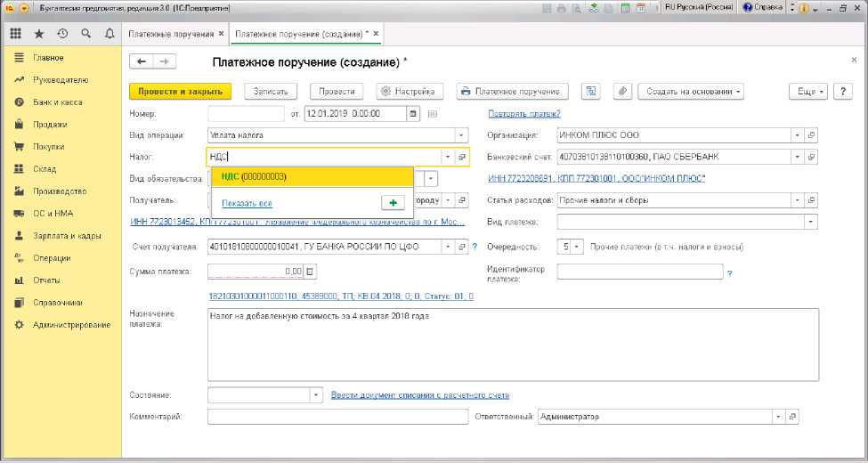Click the paperclip attached files icon
Viewport: 868px width, 463px height.
622,91
